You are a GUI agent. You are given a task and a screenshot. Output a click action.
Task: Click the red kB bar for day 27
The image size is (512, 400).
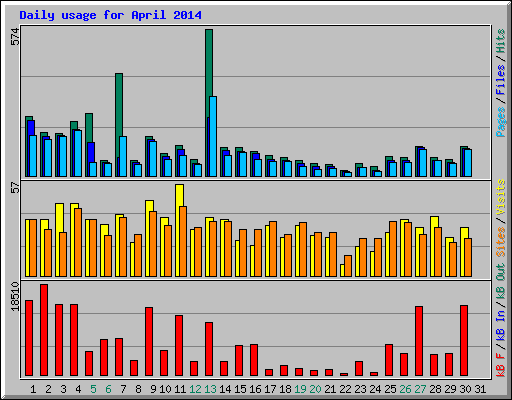(419, 341)
